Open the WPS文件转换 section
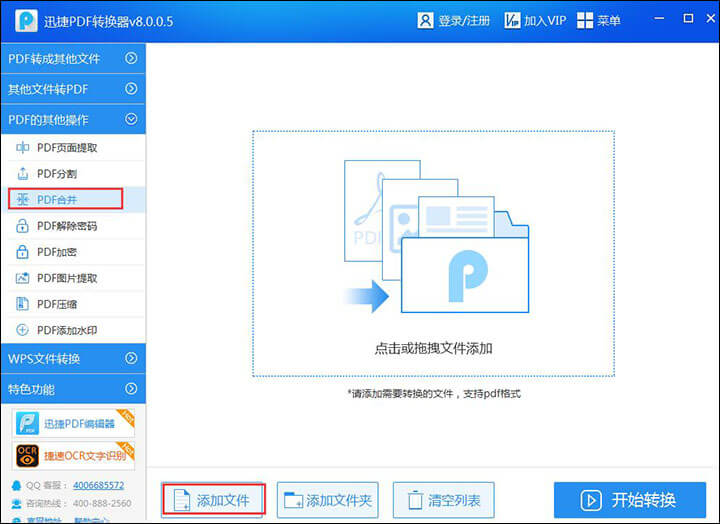This screenshot has height=524, width=720. coord(73,358)
